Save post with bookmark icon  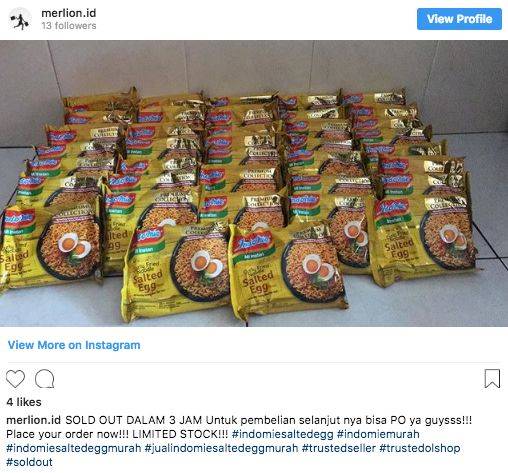492,379
